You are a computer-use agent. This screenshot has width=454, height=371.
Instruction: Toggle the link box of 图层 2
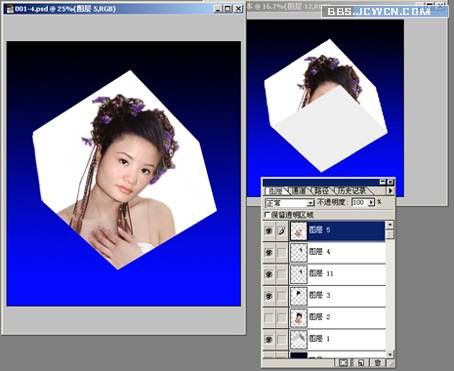tap(282, 318)
